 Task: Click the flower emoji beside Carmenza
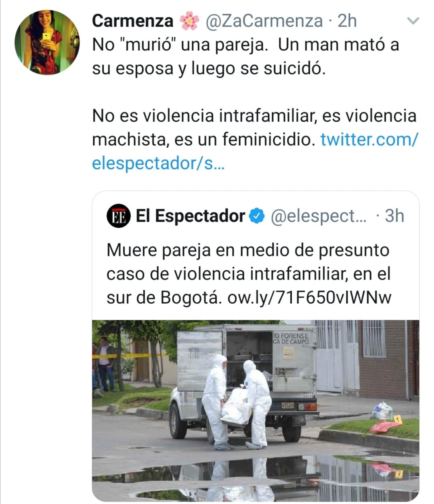189,21
